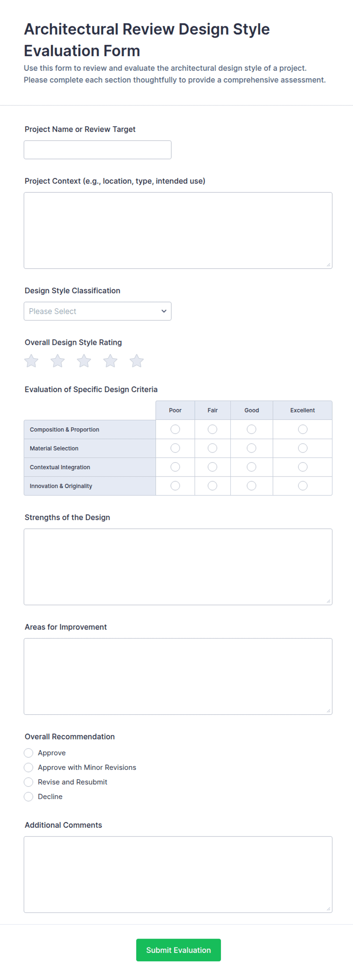Mark Composition & Proportion as Poor
The height and width of the screenshot is (980, 353).
(x=175, y=429)
